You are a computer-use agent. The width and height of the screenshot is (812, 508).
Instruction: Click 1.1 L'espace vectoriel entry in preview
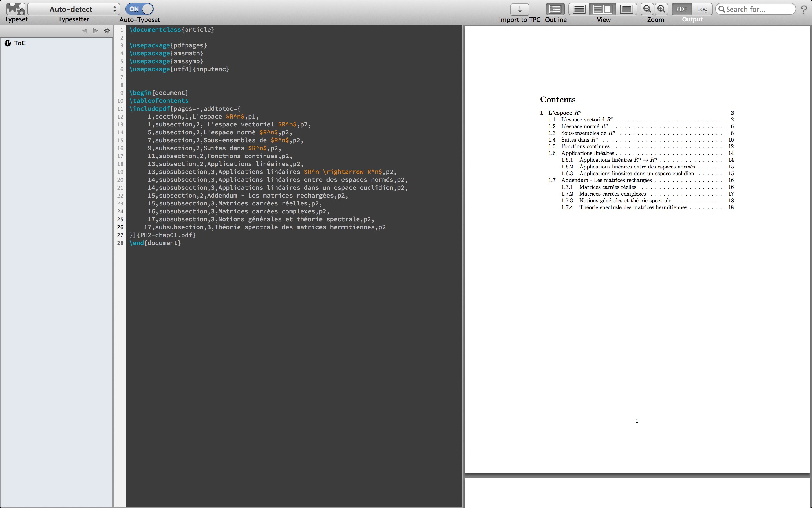641,120
